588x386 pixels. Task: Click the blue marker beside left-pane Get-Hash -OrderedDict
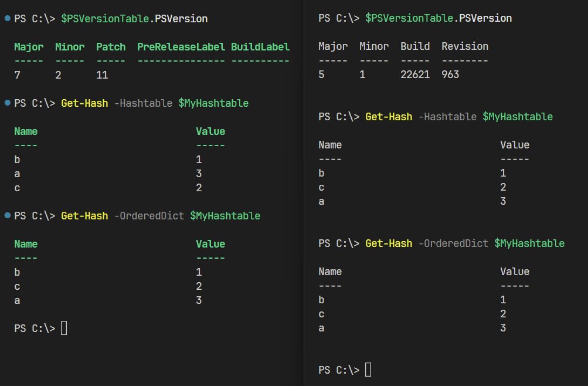tap(7, 215)
